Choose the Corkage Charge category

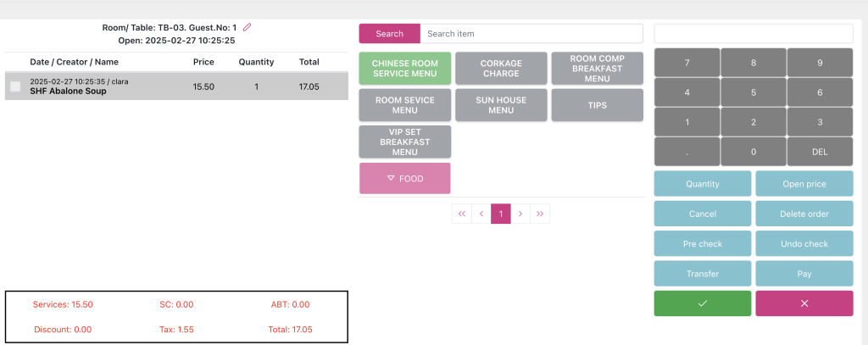coord(501,69)
